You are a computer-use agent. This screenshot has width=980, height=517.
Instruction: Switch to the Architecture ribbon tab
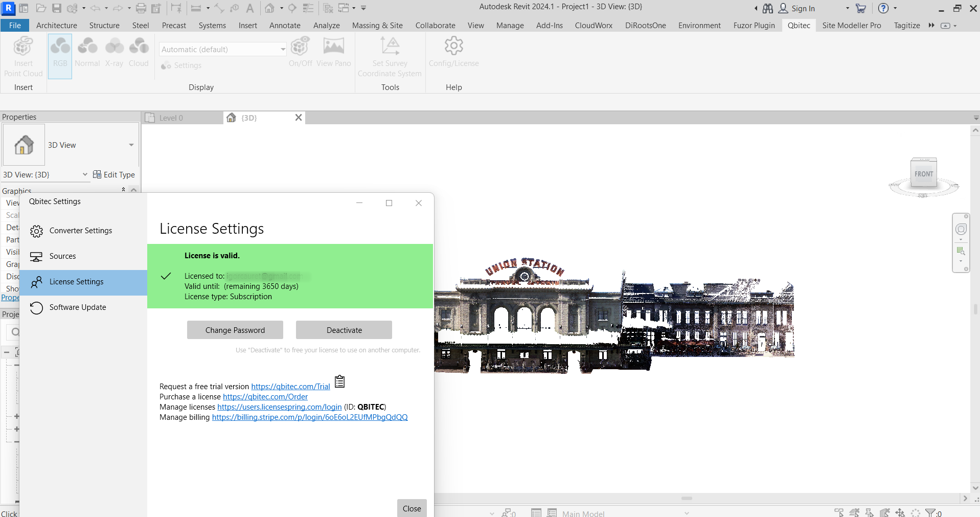[x=57, y=26]
